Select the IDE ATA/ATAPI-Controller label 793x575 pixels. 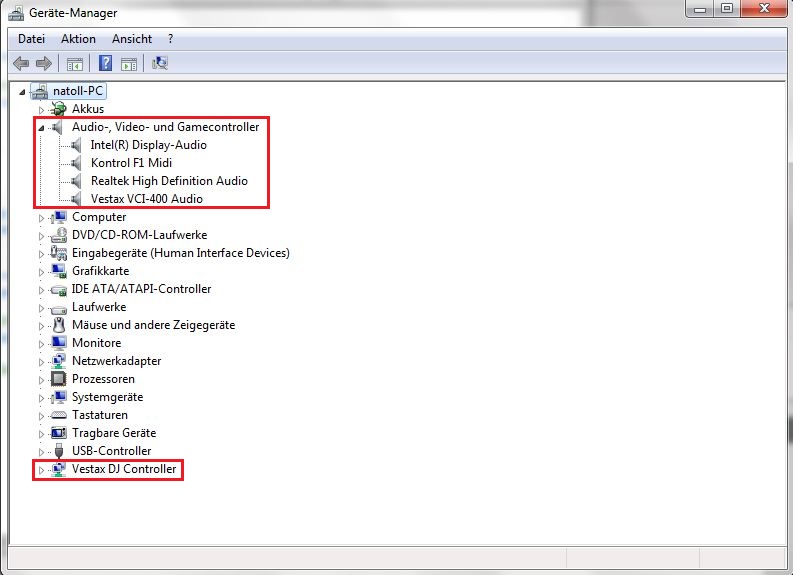141,289
